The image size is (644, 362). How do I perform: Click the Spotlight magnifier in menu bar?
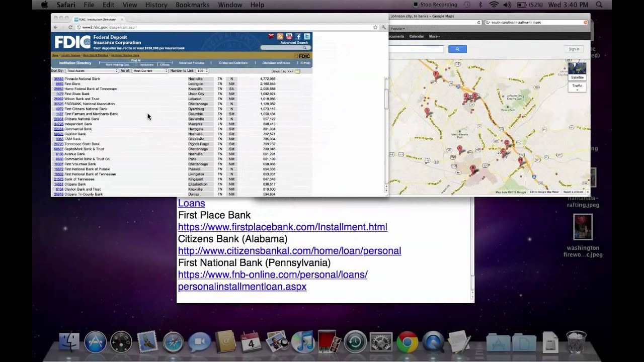tap(599, 5)
